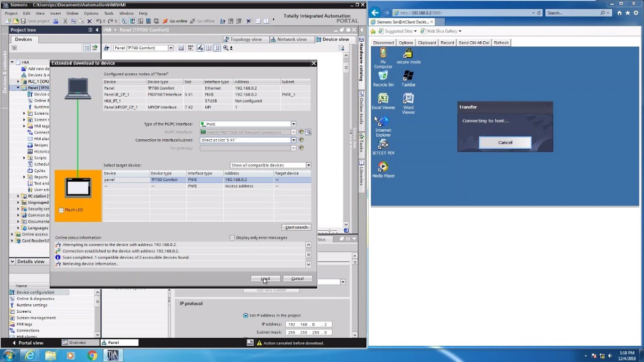Click the Undo arrow in toolbar
The width and height of the screenshot is (644, 362).
coord(99,21)
